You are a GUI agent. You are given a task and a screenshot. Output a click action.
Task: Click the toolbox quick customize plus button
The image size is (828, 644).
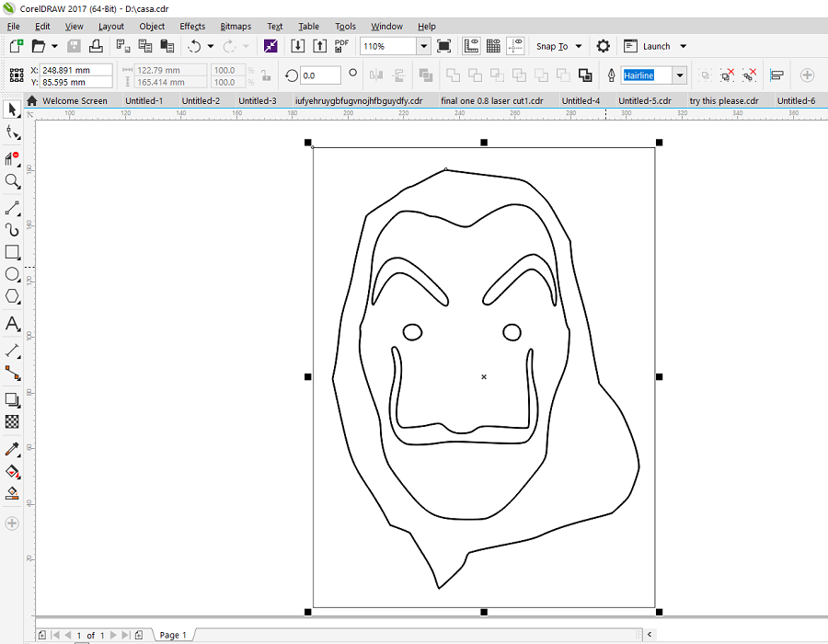12,523
